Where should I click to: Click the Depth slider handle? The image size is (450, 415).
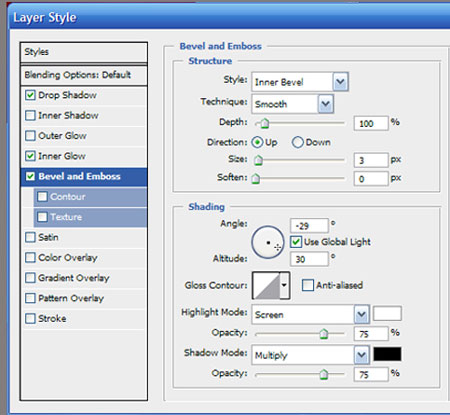[x=264, y=123]
